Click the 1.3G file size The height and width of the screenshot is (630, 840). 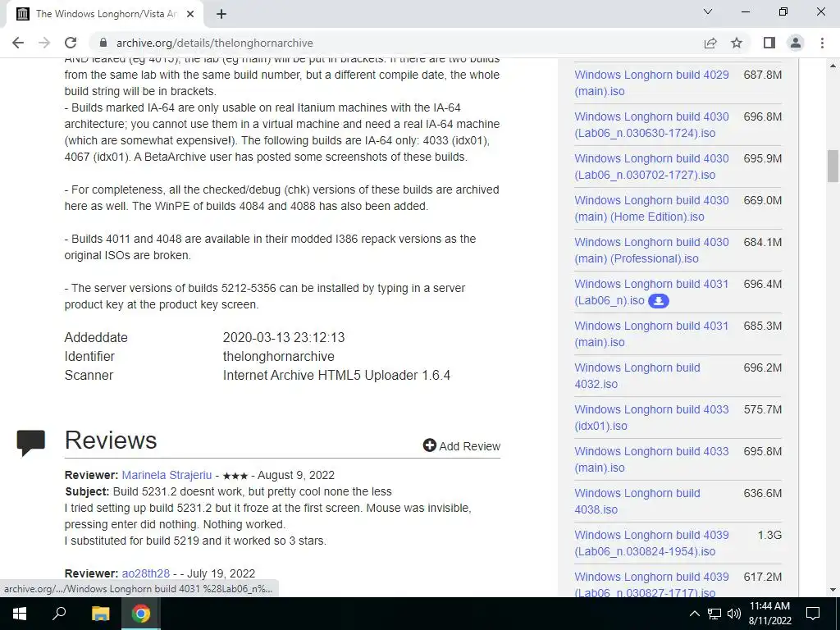(x=769, y=535)
